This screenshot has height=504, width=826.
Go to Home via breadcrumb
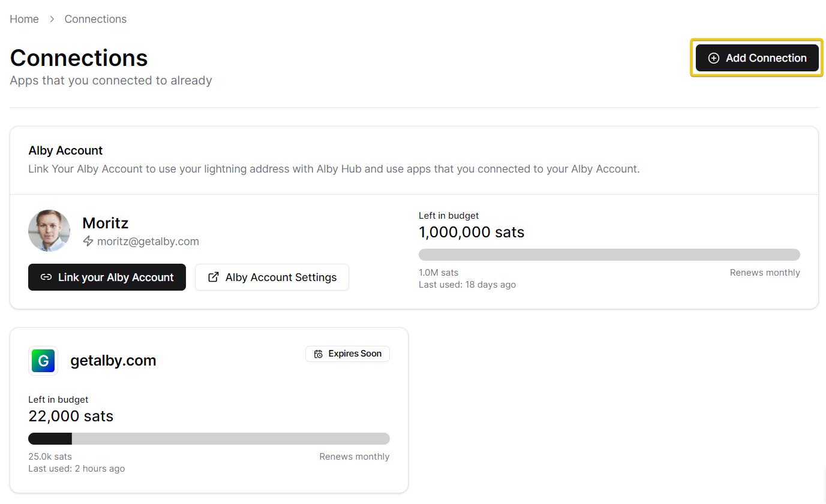click(x=24, y=19)
